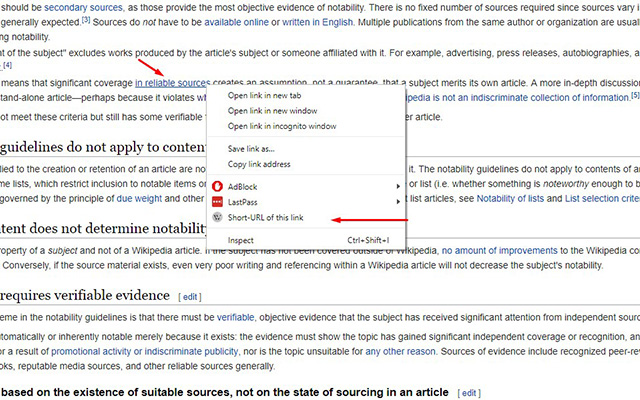Image resolution: width=640 pixels, height=400 pixels.
Task: Follow 'promotional activity or indiscriminate publicity' link
Action: pos(144,351)
